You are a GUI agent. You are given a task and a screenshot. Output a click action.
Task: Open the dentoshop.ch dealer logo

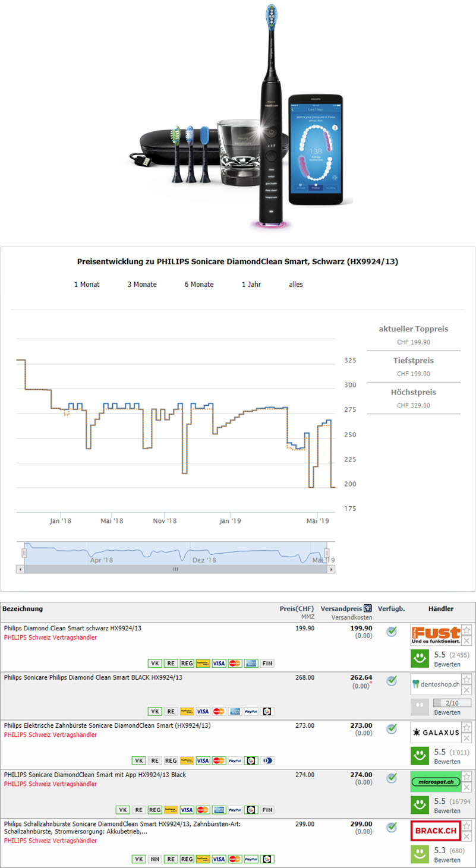(x=436, y=684)
